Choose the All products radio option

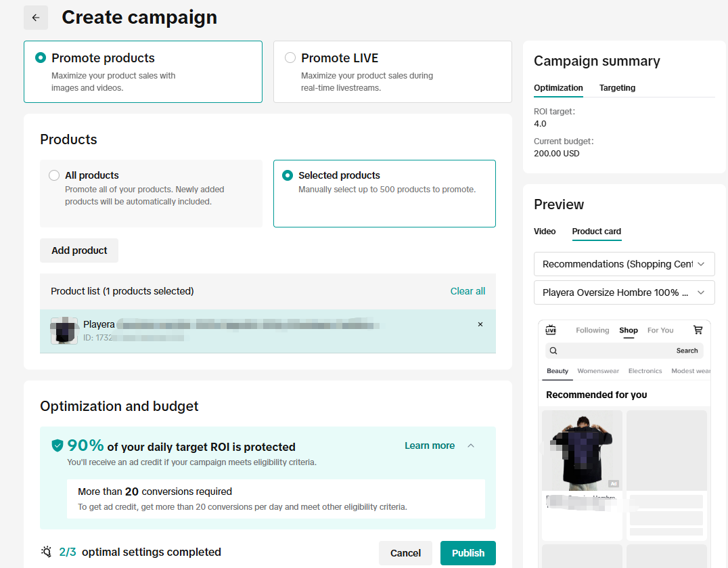pos(54,175)
